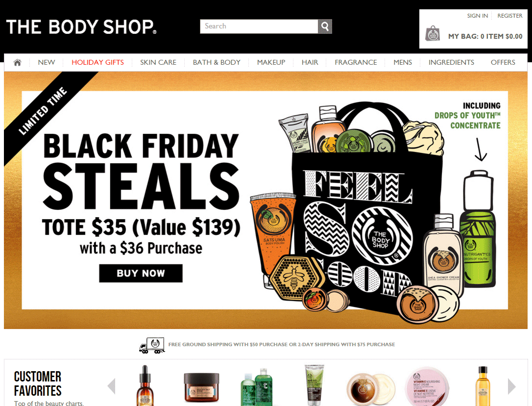
Task: Click the free shipping truck icon
Action: pyautogui.click(x=152, y=345)
